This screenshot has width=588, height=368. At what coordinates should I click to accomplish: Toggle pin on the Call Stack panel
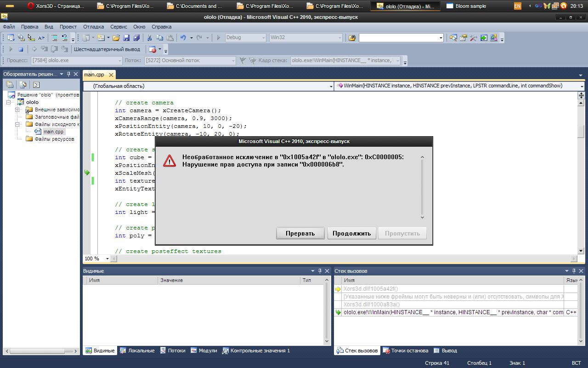(x=574, y=271)
